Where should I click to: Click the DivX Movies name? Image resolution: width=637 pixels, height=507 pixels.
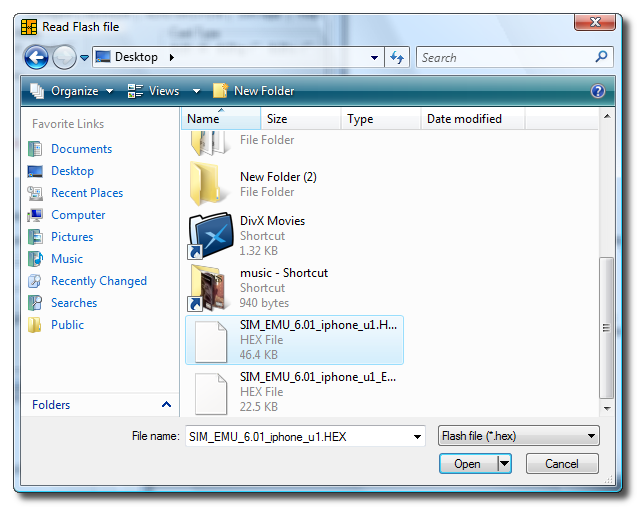(273, 221)
